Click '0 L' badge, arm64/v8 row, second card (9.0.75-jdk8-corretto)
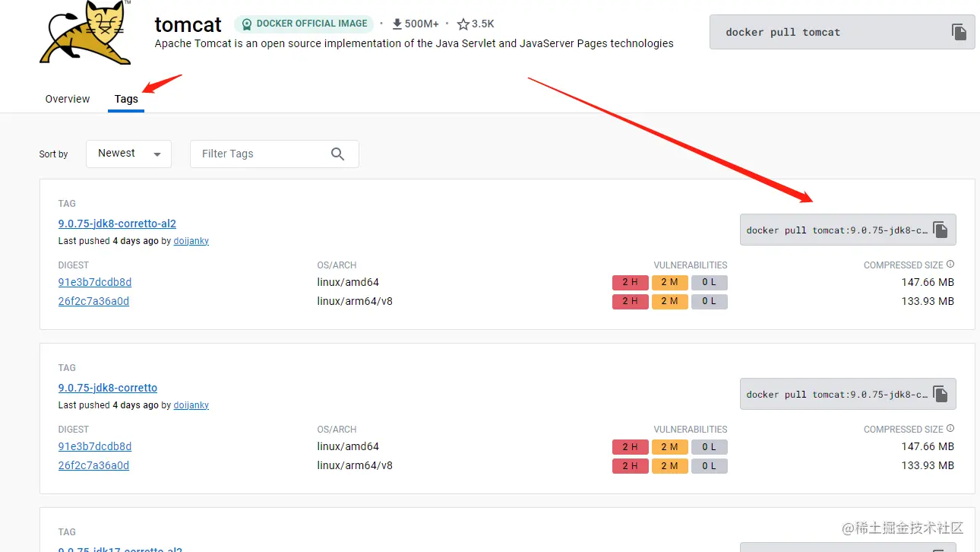Screen dimensions: 980x552 710,465
